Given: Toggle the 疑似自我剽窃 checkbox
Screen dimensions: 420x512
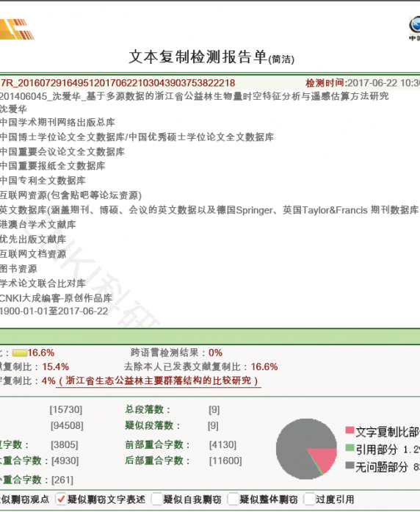Looking at the screenshot, I should [x=157, y=500].
